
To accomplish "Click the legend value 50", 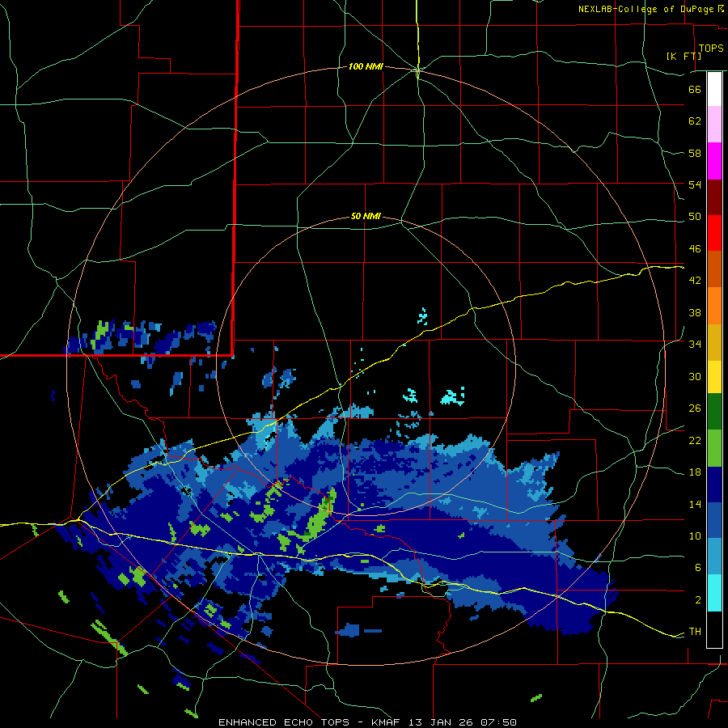I will point(695,216).
